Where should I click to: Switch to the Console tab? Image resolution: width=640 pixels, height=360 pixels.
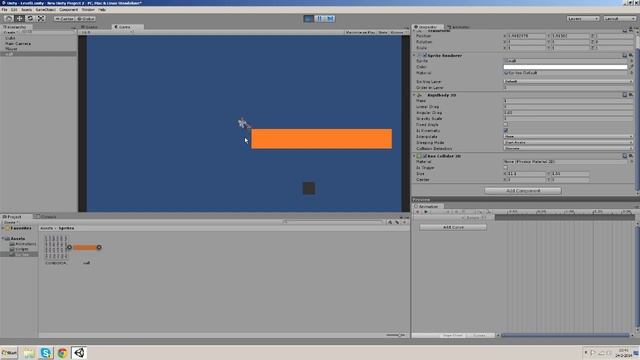(x=46, y=217)
